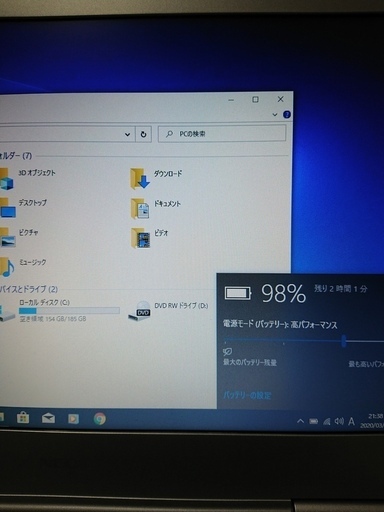Open Google Chrome from the taskbar

100,419
